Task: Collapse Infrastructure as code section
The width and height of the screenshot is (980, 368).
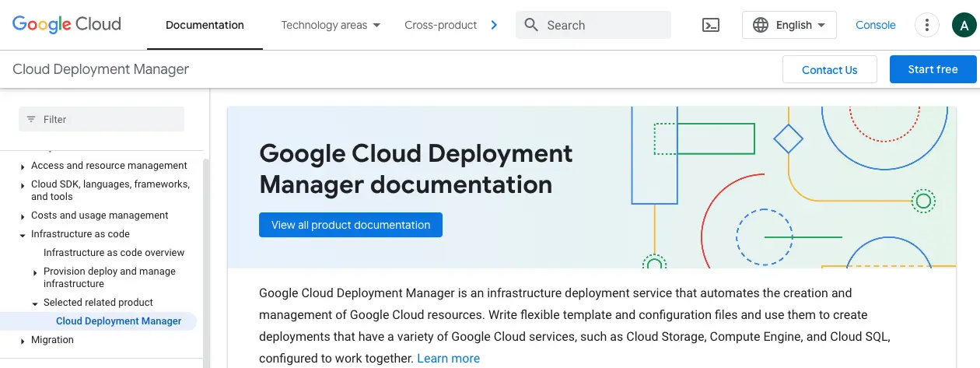Action: click(x=23, y=234)
